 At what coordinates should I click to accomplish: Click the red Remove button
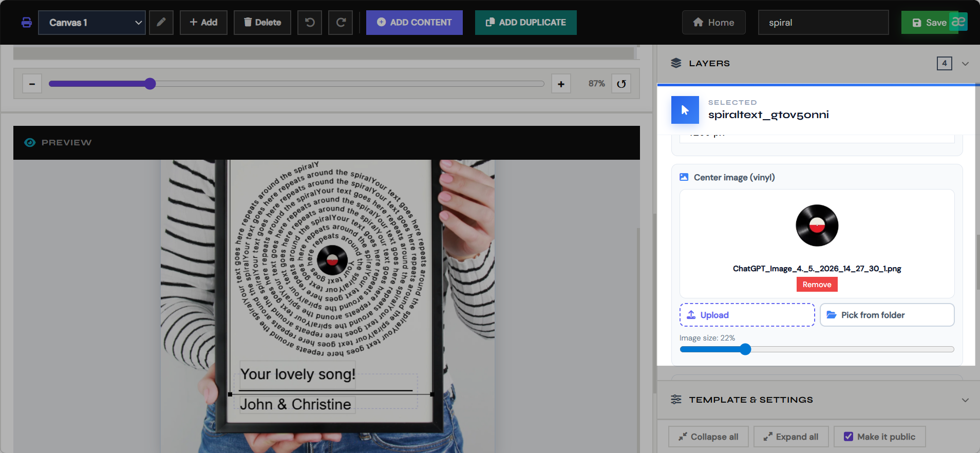(x=817, y=285)
